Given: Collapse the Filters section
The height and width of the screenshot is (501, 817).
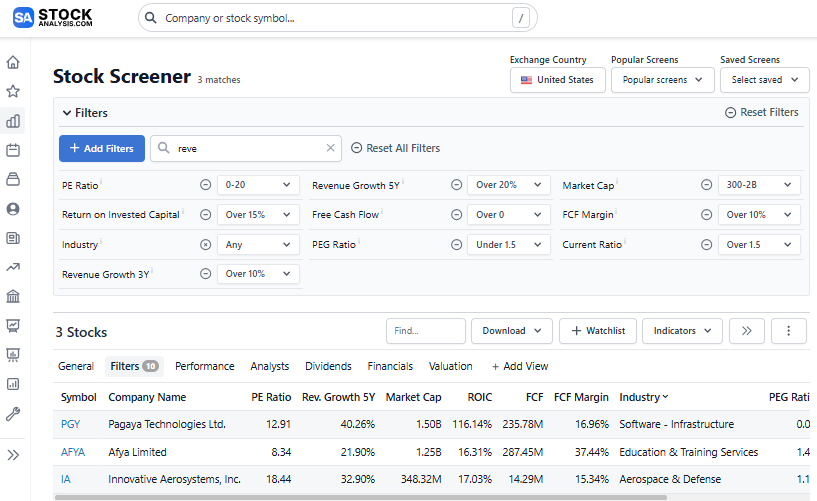Looking at the screenshot, I should click(x=85, y=113).
